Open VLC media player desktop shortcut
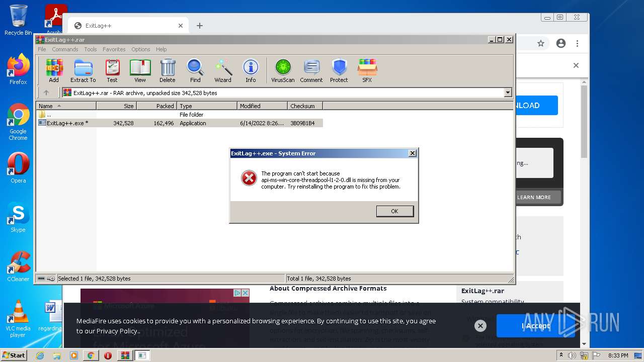 tap(18, 319)
